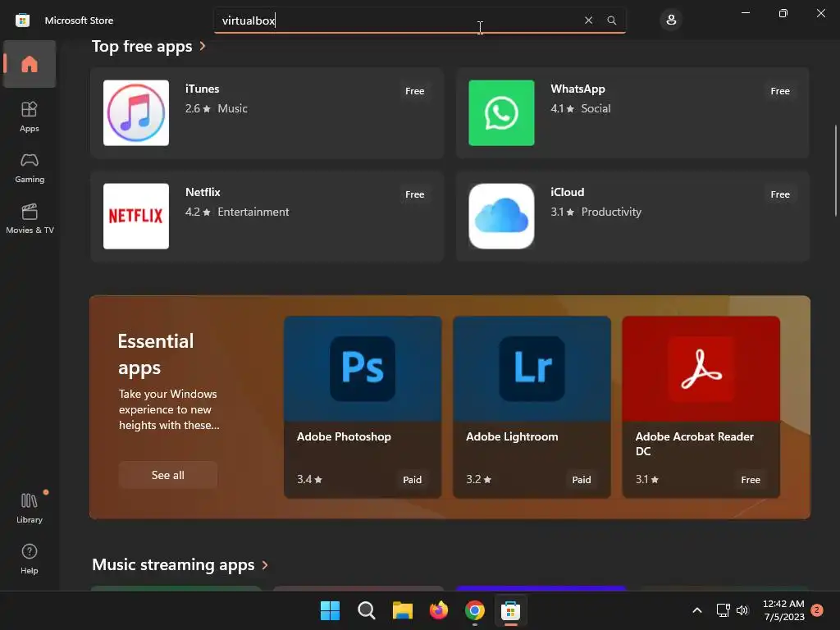Open the WhatsApp app icon
This screenshot has width=840, height=630.
click(501, 113)
